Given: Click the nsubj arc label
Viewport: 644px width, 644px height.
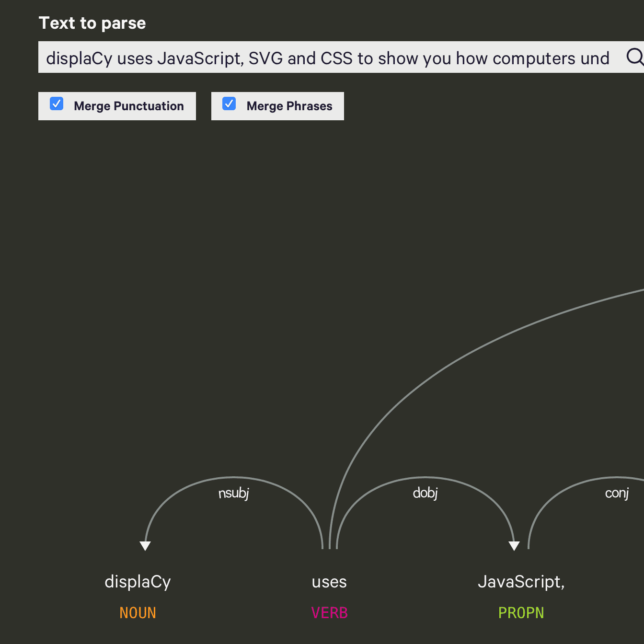Looking at the screenshot, I should pyautogui.click(x=234, y=493).
